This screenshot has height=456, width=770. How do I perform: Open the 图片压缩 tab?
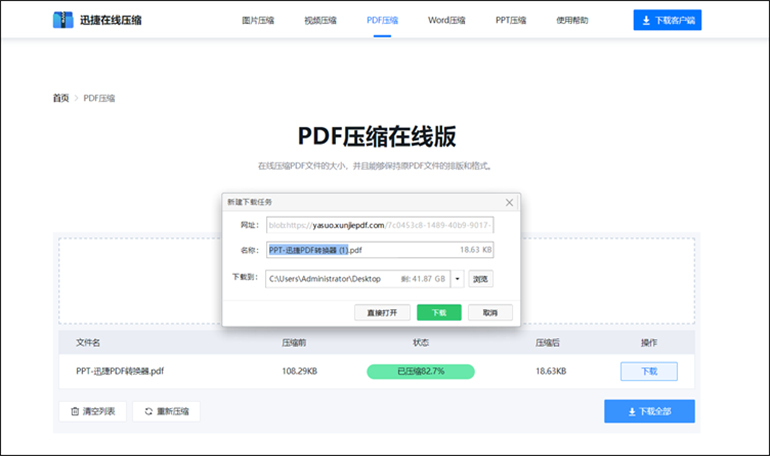tap(258, 20)
